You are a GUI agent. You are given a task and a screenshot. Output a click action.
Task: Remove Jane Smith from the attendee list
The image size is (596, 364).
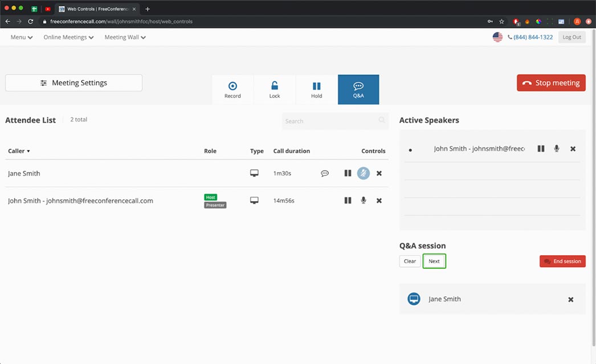tap(379, 173)
